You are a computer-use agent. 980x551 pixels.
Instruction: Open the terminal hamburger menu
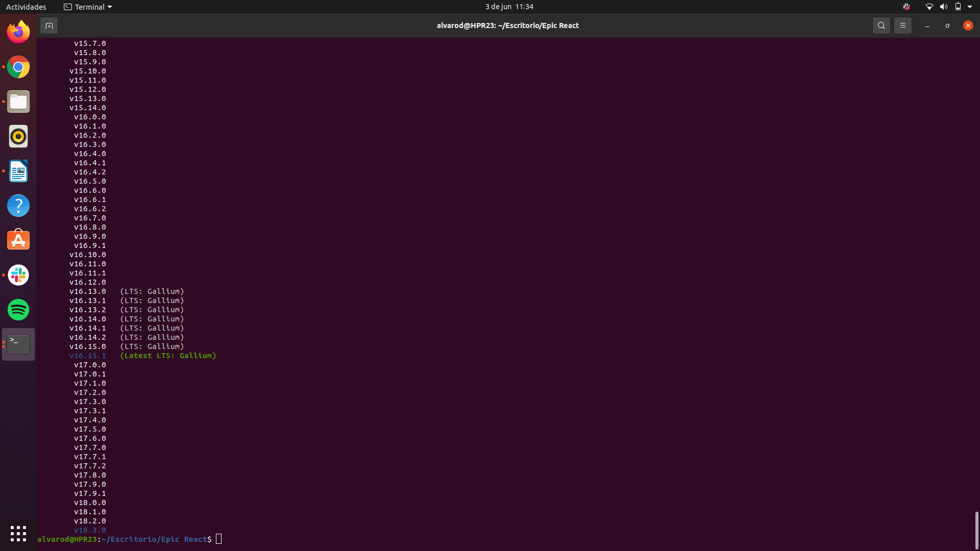(x=902, y=25)
